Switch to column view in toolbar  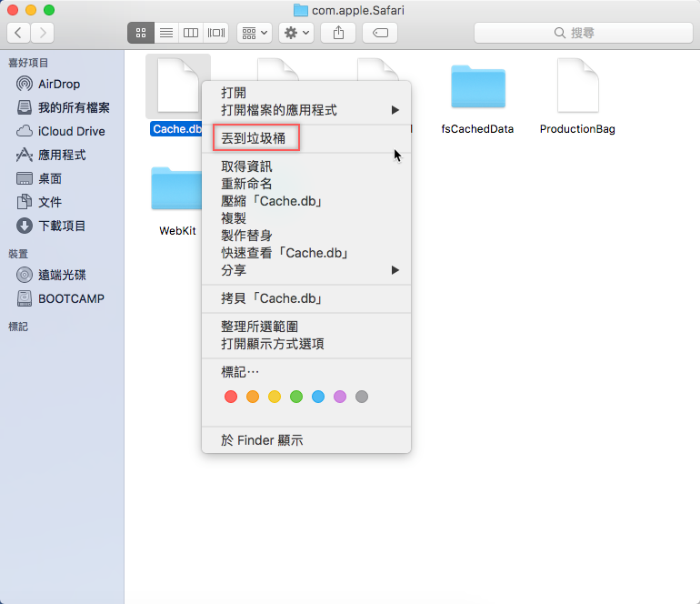[x=191, y=33]
